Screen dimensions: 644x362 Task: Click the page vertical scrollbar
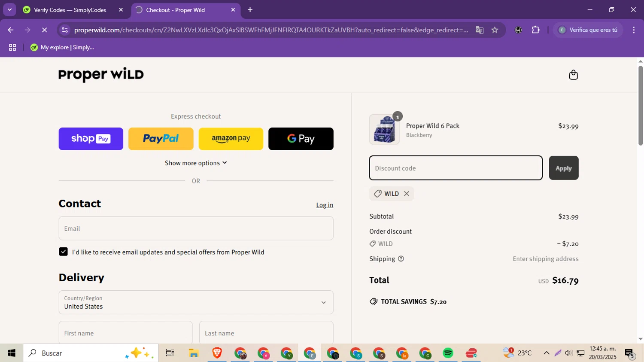641,105
